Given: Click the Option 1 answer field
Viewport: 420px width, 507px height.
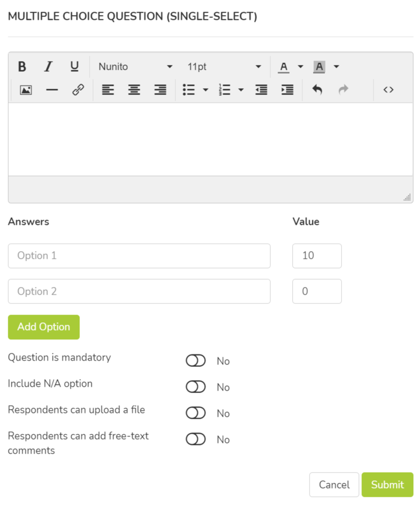Looking at the screenshot, I should [139, 256].
